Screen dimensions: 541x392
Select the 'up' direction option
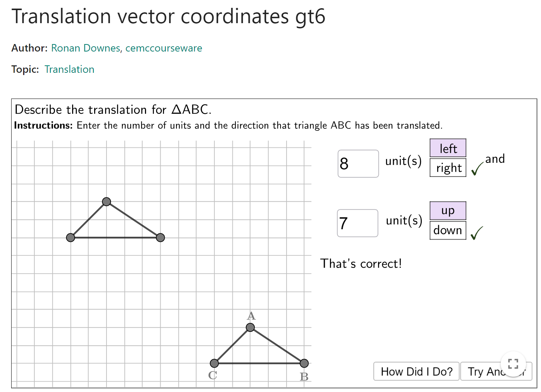click(448, 211)
